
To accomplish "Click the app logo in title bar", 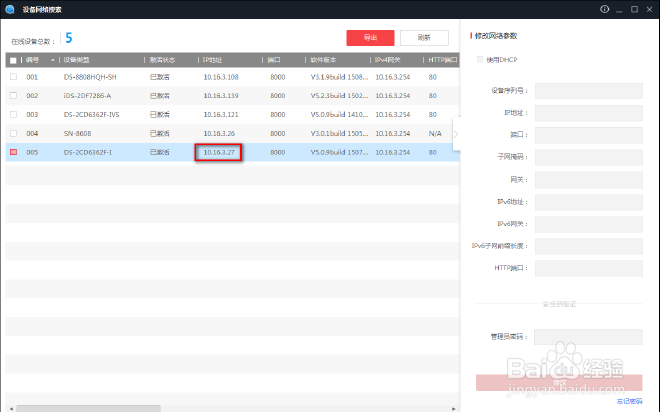I will [10, 9].
